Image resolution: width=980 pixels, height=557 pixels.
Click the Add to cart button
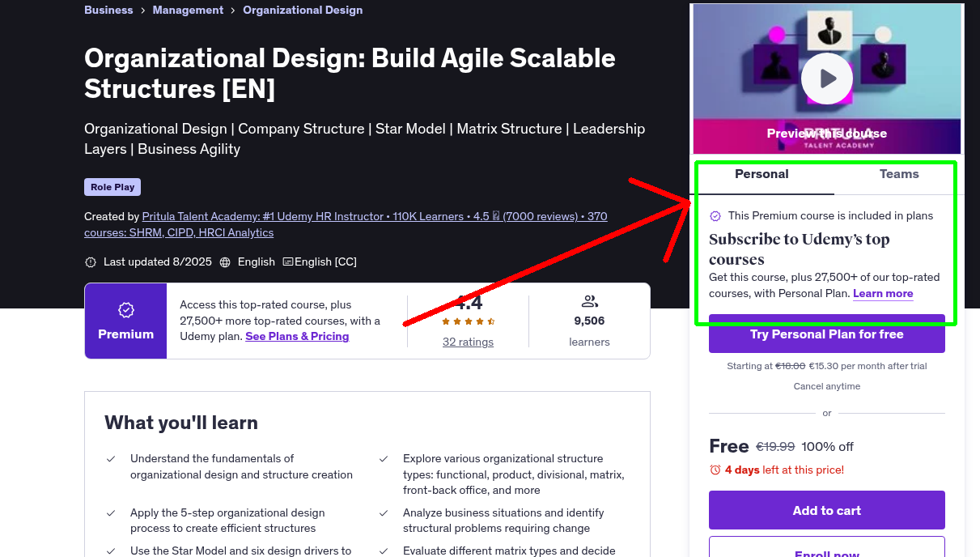[x=827, y=510]
